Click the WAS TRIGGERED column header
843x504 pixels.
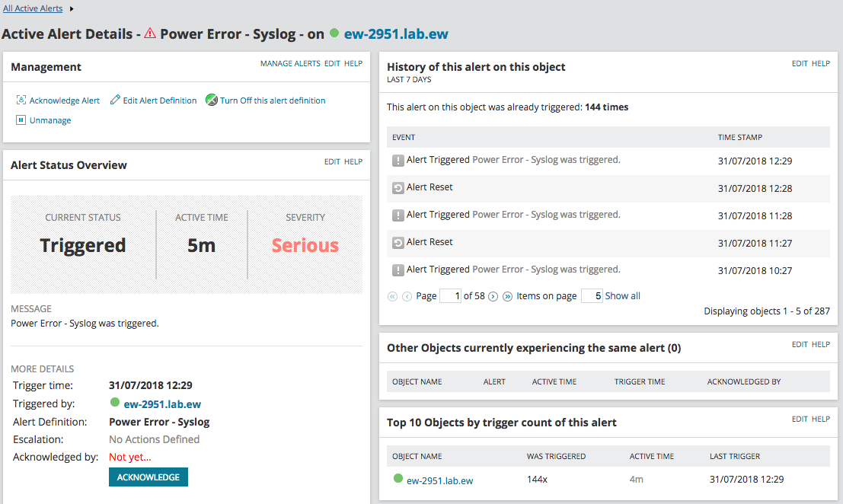557,457
